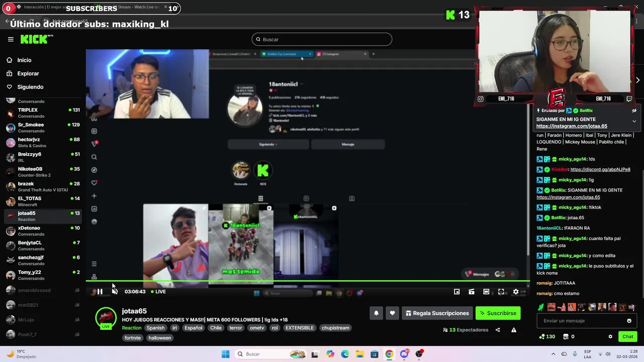Click the green Chat send button

coord(628,337)
